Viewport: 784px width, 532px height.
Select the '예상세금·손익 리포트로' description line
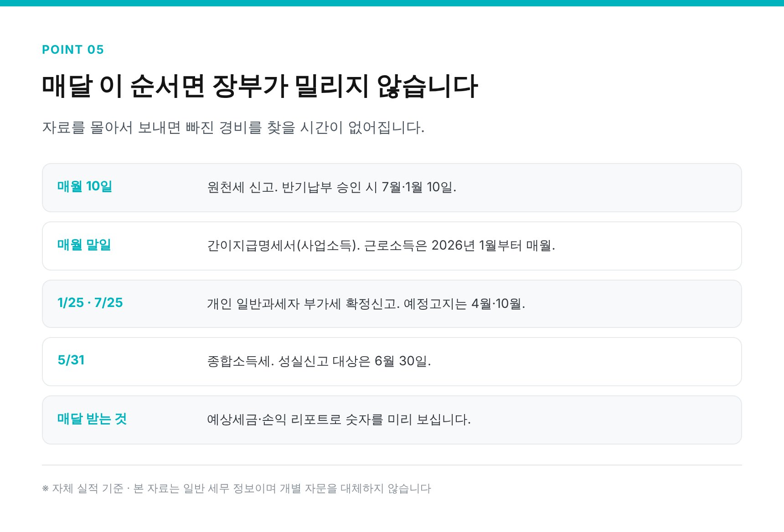pos(339,419)
